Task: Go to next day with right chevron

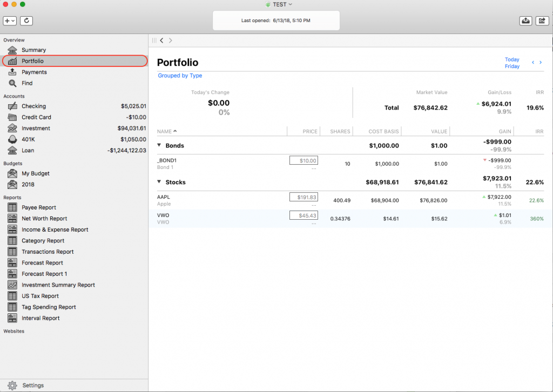Action: pos(542,63)
